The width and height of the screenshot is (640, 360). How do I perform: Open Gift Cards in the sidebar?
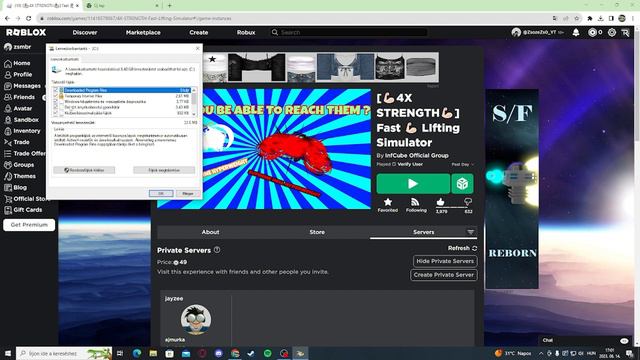pyautogui.click(x=23, y=210)
